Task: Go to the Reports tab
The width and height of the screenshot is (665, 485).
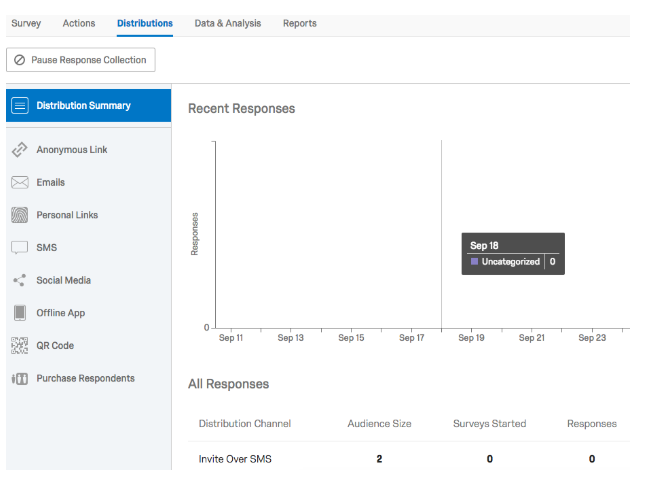Action: click(300, 23)
